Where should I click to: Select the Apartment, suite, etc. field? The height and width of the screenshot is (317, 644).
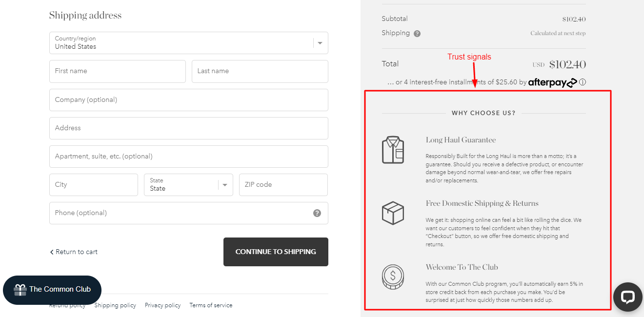(189, 157)
